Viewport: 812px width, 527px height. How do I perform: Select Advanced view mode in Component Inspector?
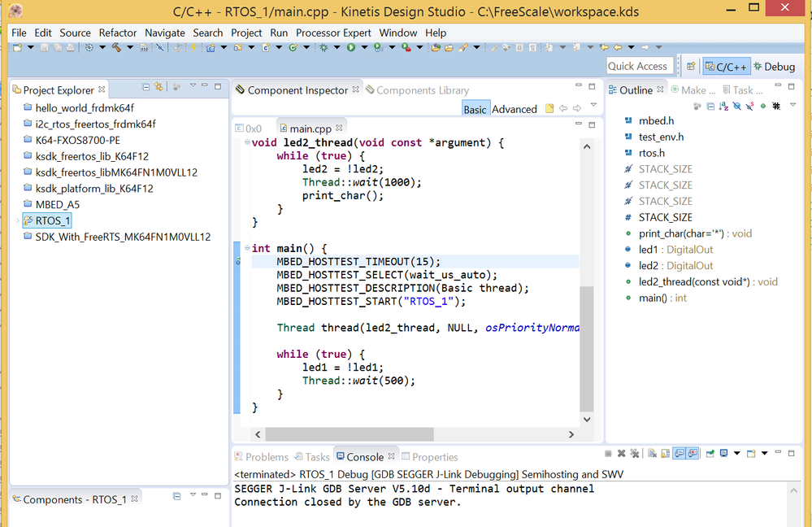click(515, 109)
